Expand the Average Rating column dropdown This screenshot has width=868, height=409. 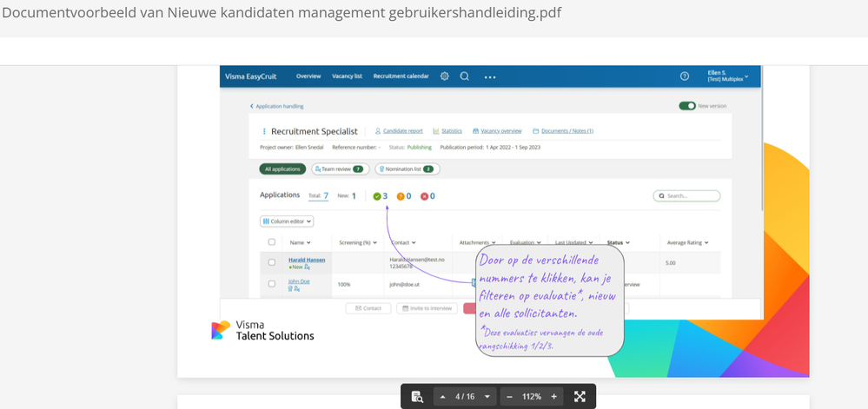tap(706, 242)
